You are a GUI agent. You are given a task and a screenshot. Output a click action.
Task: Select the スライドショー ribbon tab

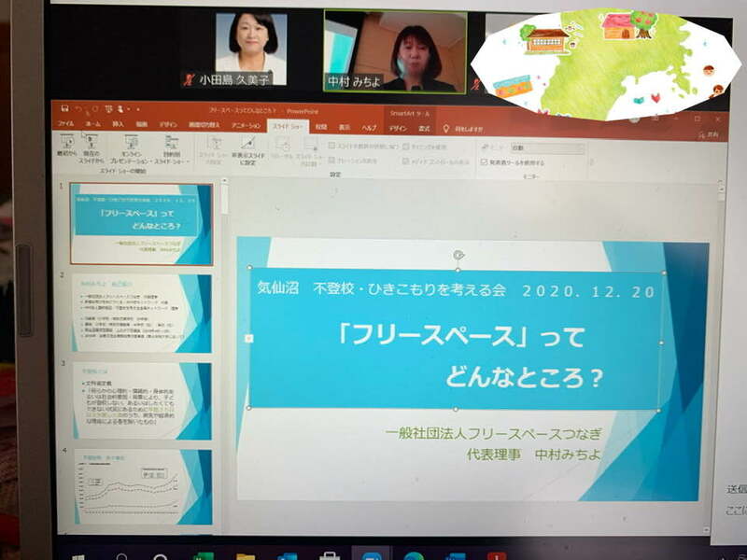(288, 126)
